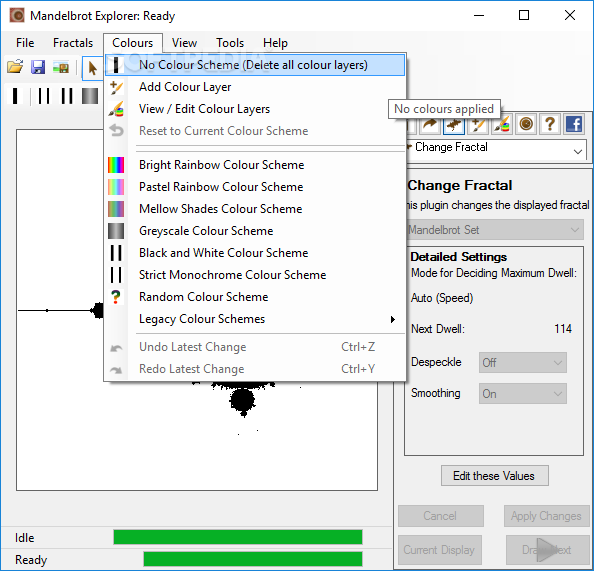Open the Mandelbrot Set fractal dropdown
This screenshot has height=571, width=594.
[x=496, y=230]
